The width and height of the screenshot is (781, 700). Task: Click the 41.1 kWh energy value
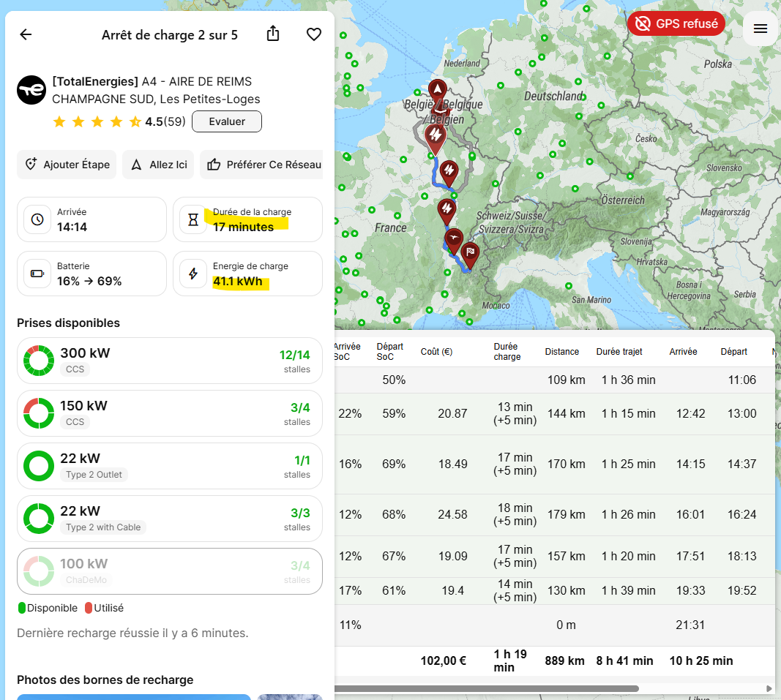[x=238, y=282]
